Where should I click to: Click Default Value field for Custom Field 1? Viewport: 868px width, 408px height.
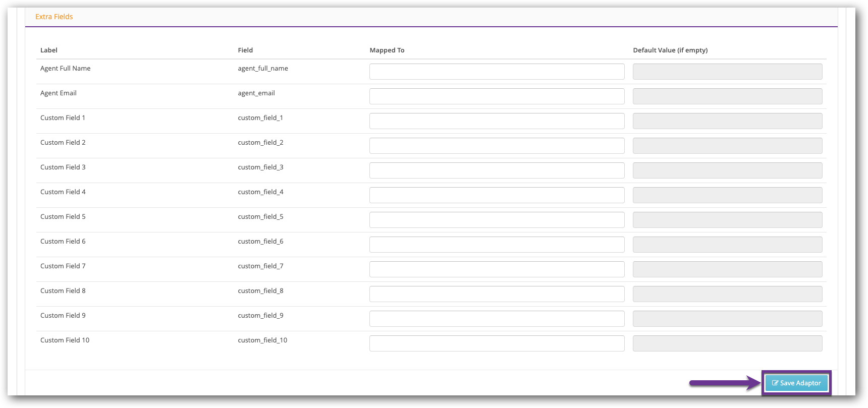[x=728, y=121]
